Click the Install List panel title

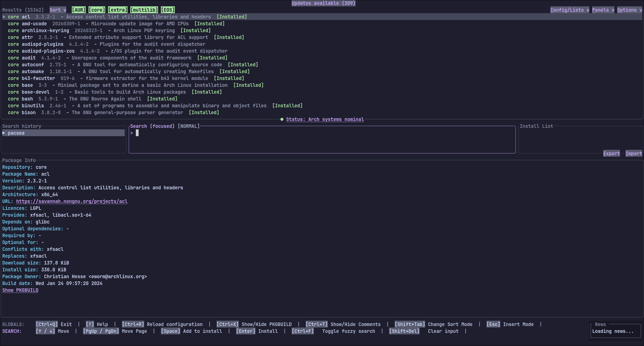tap(536, 126)
